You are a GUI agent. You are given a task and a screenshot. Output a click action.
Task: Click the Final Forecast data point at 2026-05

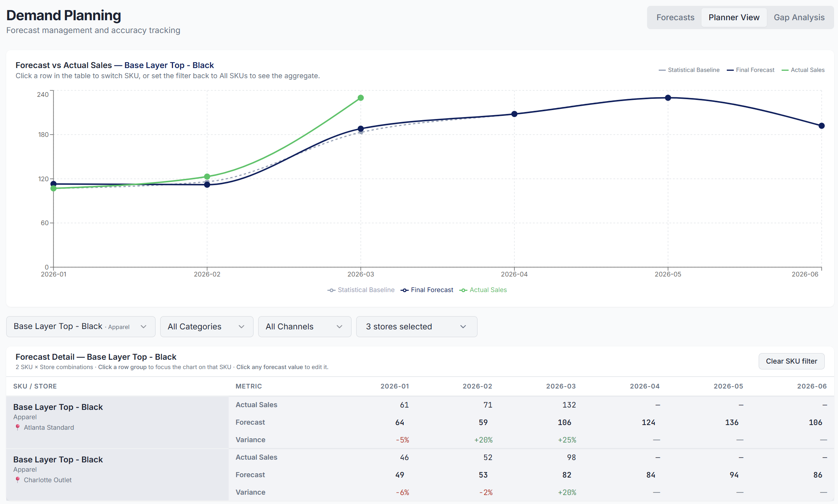click(x=668, y=98)
